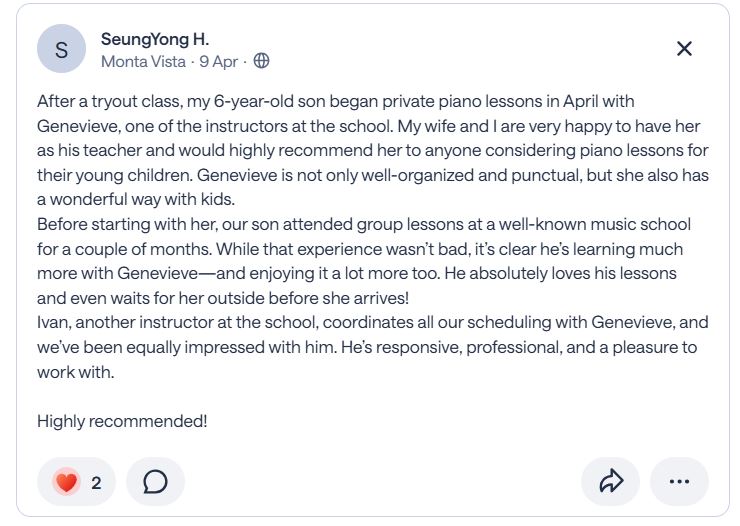The width and height of the screenshot is (740, 526).
Task: Close the post with the X button
Action: coord(684,49)
